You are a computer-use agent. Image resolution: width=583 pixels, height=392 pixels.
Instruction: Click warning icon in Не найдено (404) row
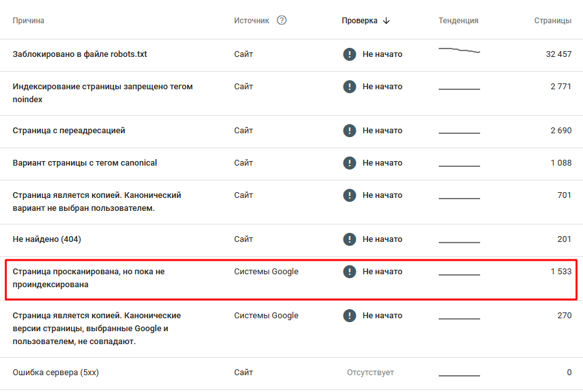(x=349, y=239)
